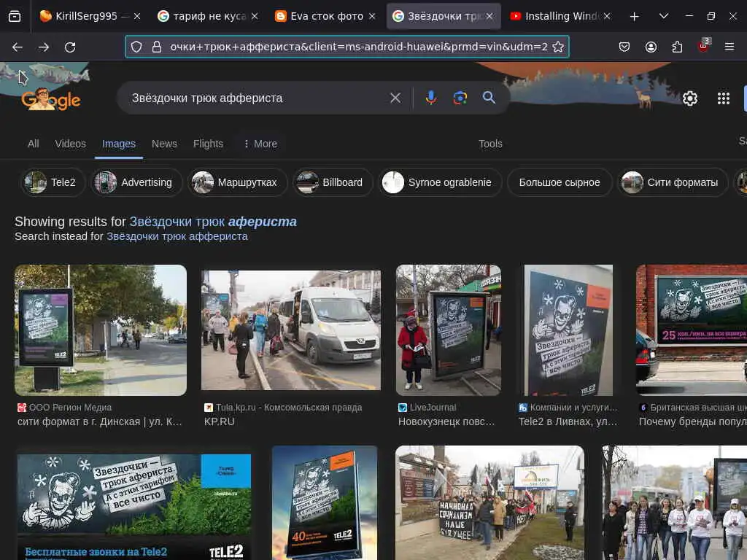Filter images by Billboard chip

[333, 182]
